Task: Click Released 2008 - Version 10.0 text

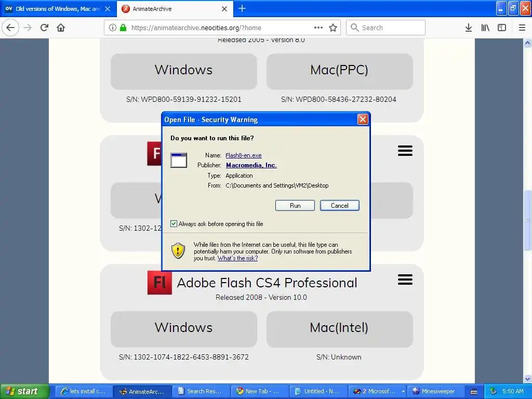Action: (x=261, y=297)
